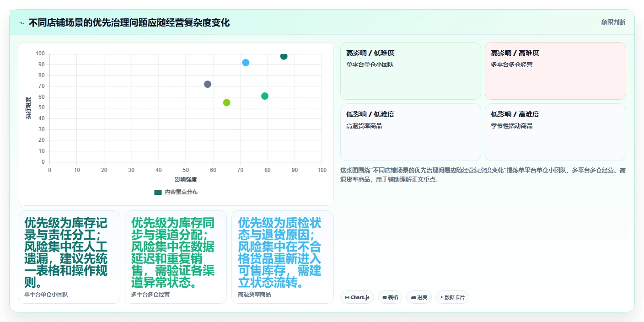Viewport: 644px width, 322px height.
Task: Click the Chart.js tag pill
Action: (x=357, y=297)
